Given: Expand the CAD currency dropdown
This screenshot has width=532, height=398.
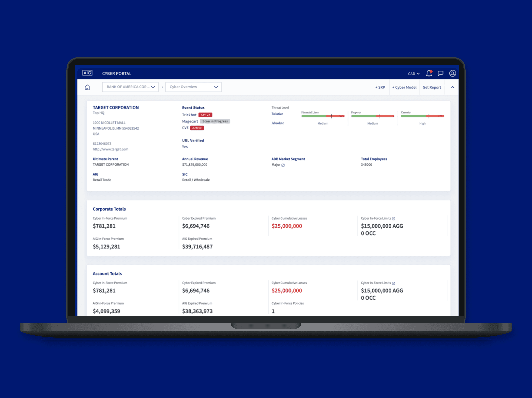Looking at the screenshot, I should click(413, 74).
